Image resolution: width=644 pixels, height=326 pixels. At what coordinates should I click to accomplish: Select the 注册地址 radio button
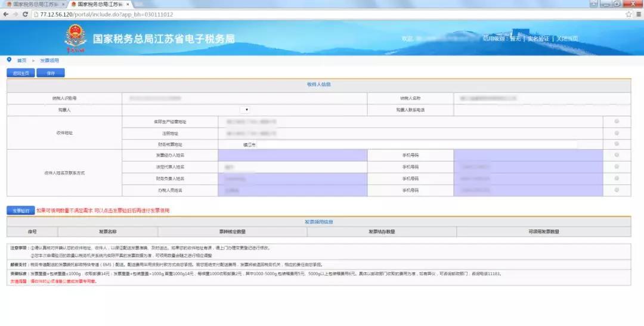[x=616, y=133]
